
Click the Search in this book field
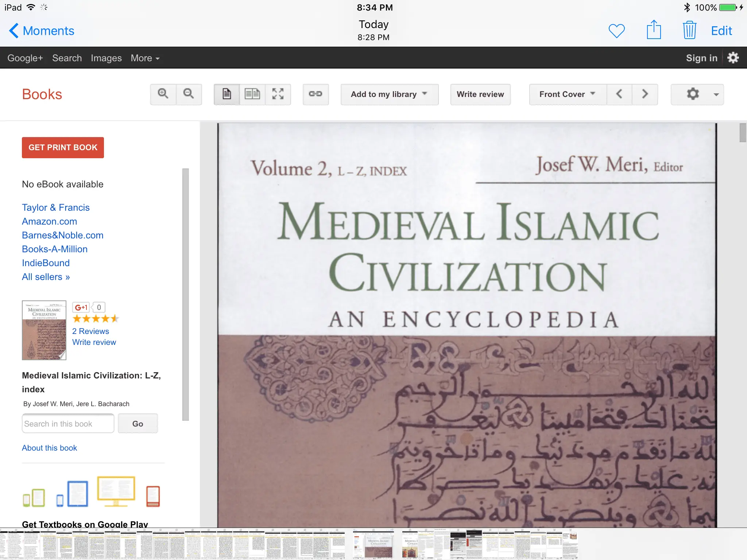68,424
